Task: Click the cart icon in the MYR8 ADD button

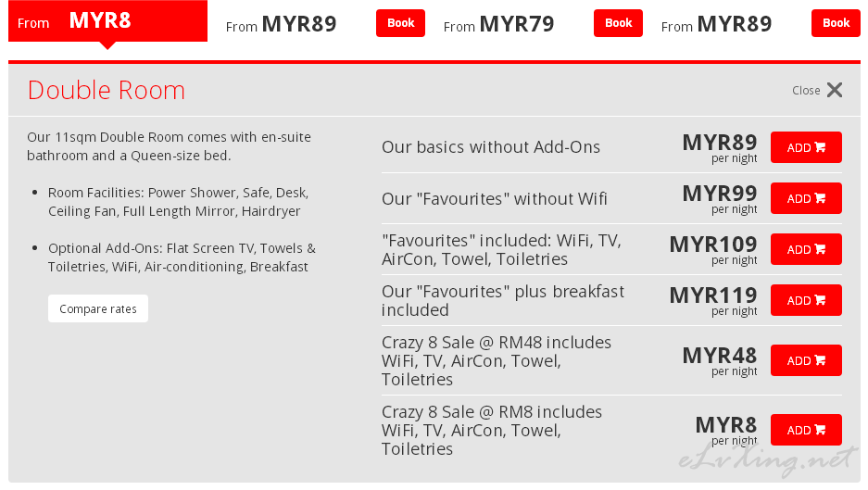Action: (821, 430)
